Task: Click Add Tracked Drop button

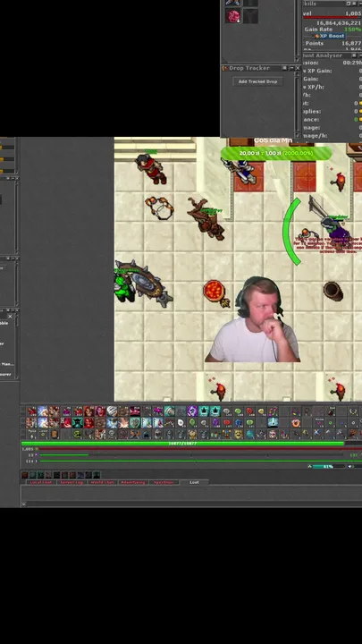Action: (257, 81)
